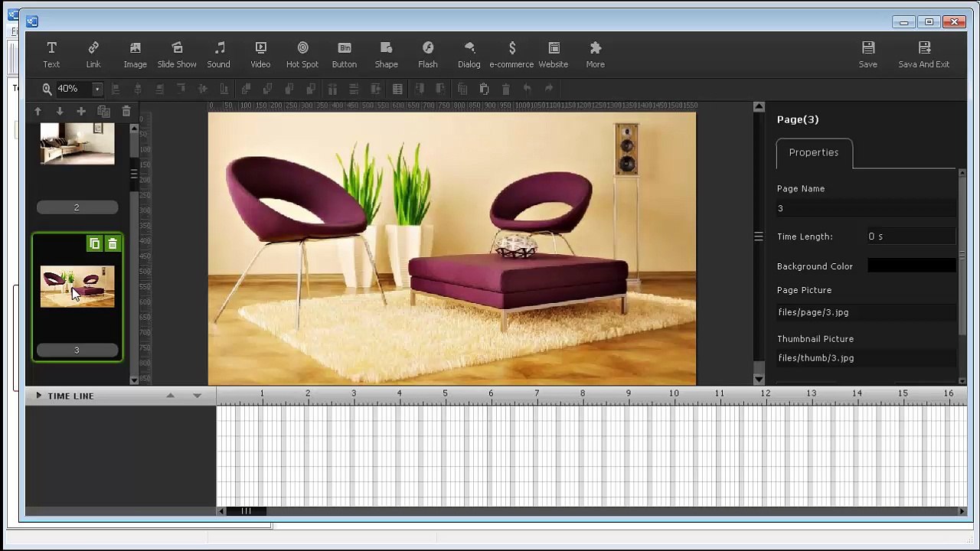Image resolution: width=980 pixels, height=551 pixels.
Task: Insert a Flash element
Action: [x=428, y=55]
